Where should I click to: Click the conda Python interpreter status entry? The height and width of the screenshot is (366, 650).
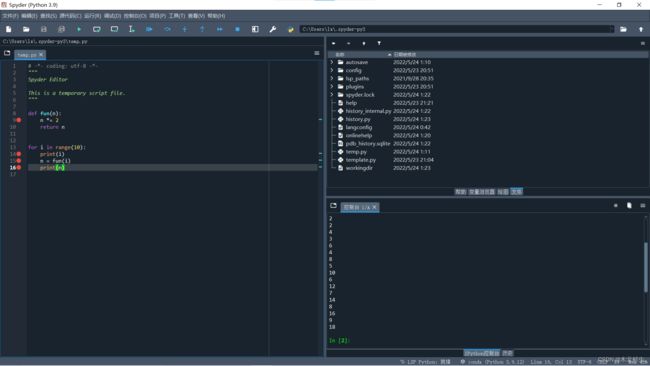point(492,362)
